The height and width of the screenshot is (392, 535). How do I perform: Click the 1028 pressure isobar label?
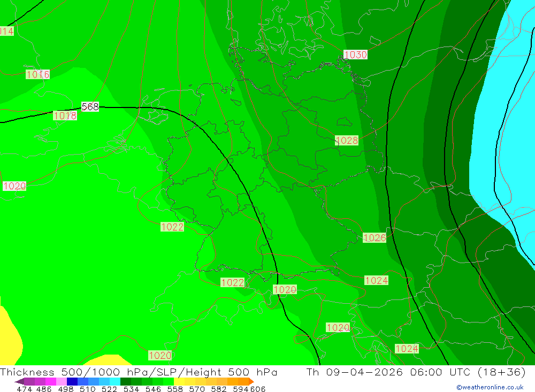click(x=347, y=140)
